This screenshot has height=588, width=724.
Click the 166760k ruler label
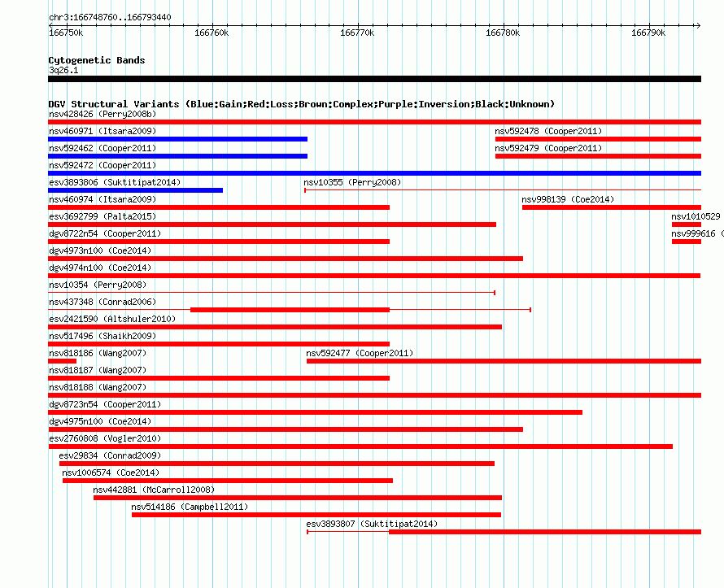(x=212, y=33)
